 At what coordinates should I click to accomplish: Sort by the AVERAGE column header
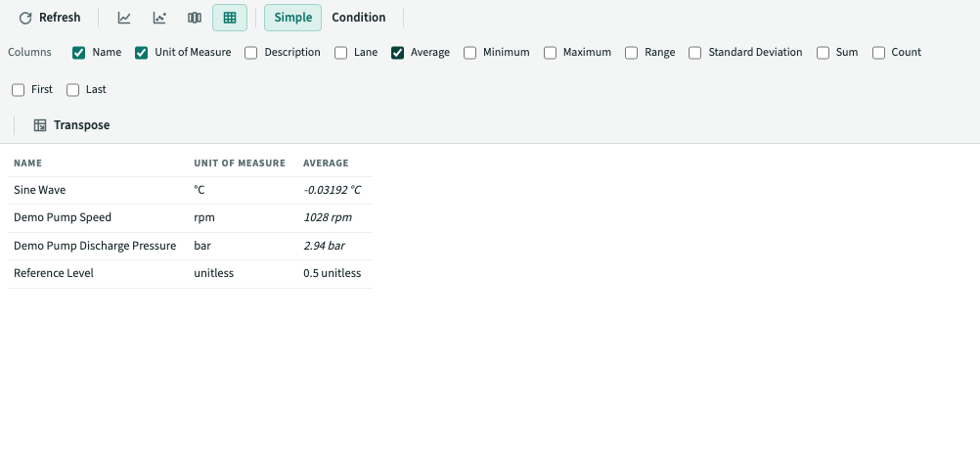(326, 163)
